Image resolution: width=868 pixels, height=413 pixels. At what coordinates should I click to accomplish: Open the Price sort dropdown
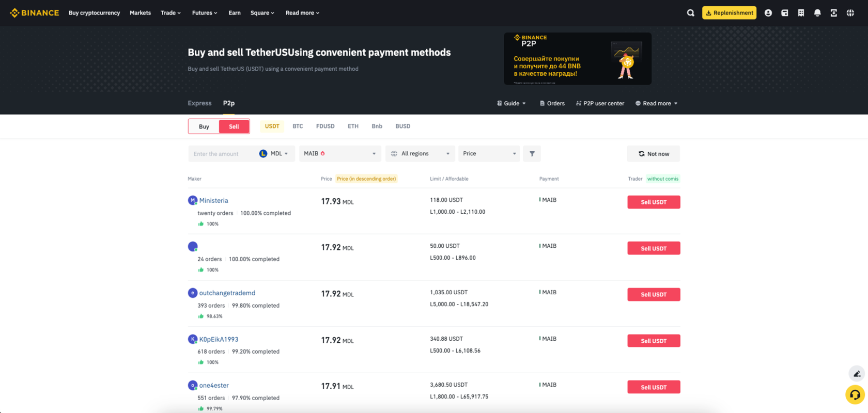[x=489, y=153]
